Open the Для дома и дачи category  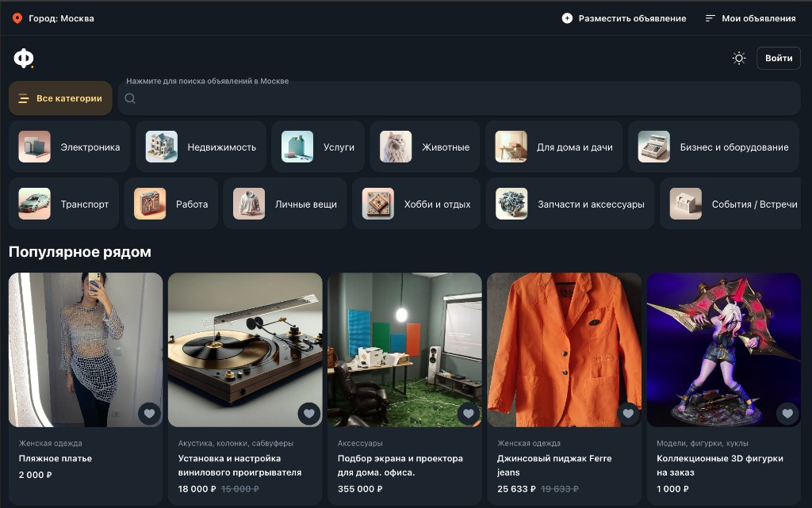[x=554, y=147]
